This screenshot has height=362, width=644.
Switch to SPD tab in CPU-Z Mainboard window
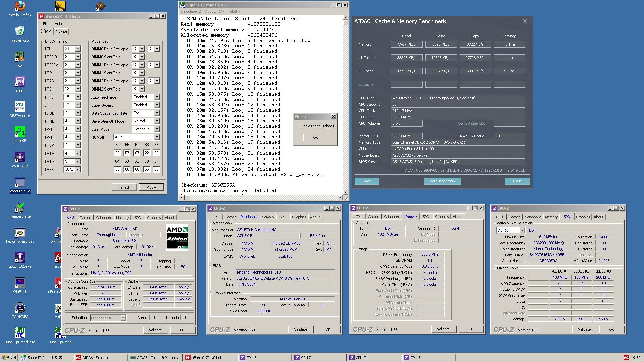point(283,217)
